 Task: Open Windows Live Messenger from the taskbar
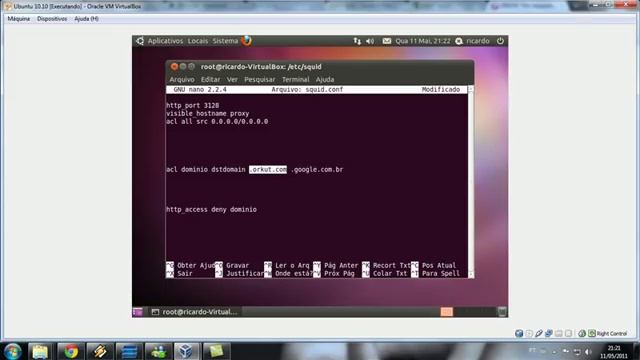pos(158,351)
